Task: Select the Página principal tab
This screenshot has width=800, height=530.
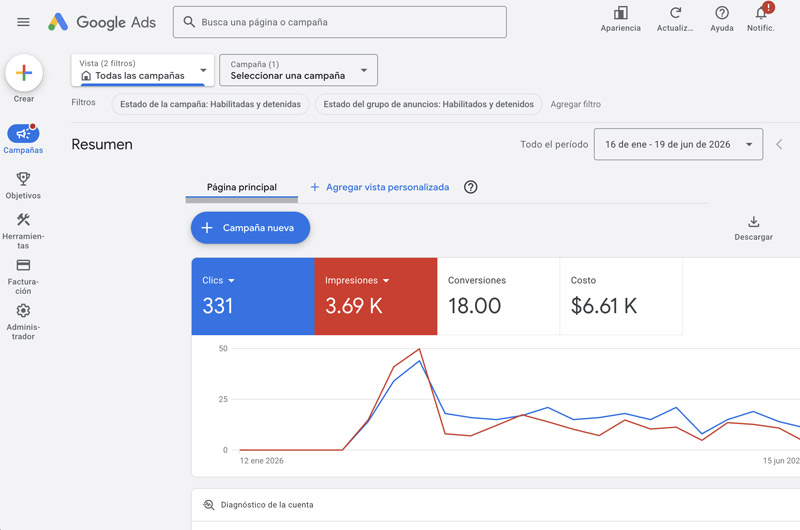Action: point(242,187)
